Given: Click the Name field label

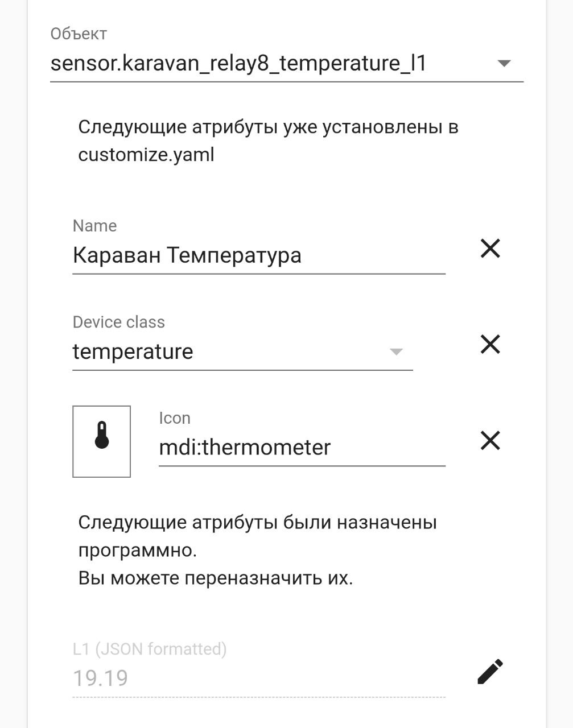Looking at the screenshot, I should point(95,226).
